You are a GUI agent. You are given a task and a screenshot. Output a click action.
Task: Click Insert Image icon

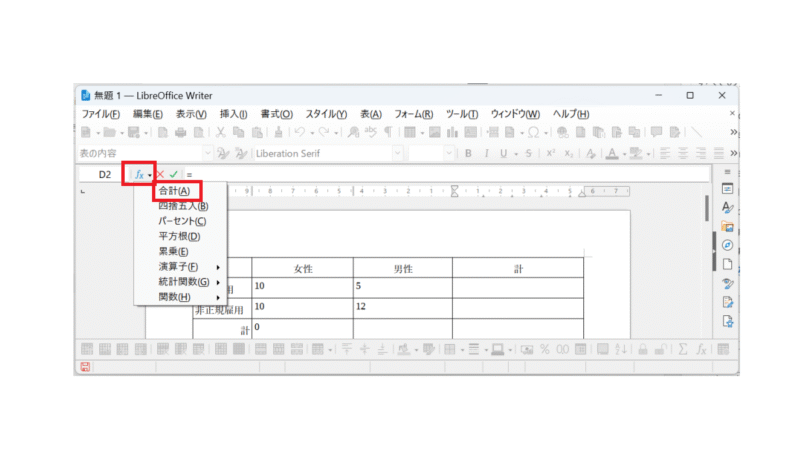click(435, 133)
